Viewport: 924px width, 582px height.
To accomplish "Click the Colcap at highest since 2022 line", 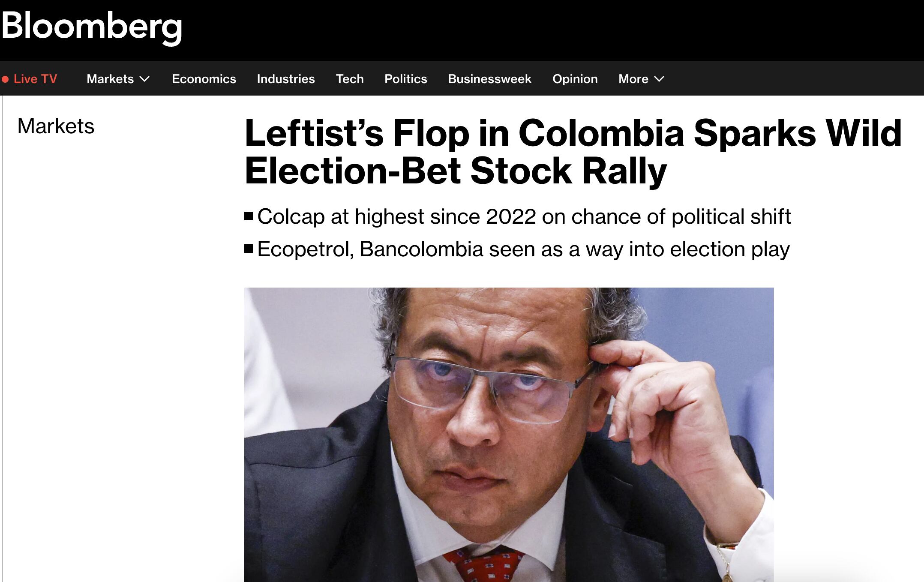I will tap(524, 216).
